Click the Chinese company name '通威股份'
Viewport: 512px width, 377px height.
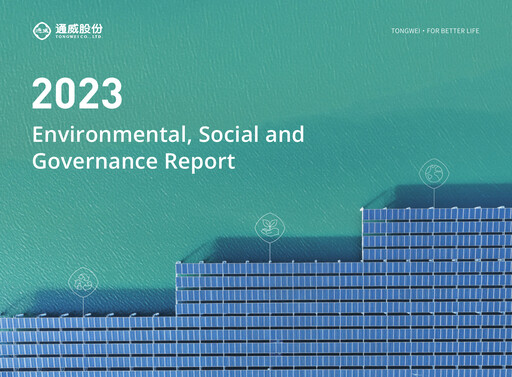pos(79,29)
